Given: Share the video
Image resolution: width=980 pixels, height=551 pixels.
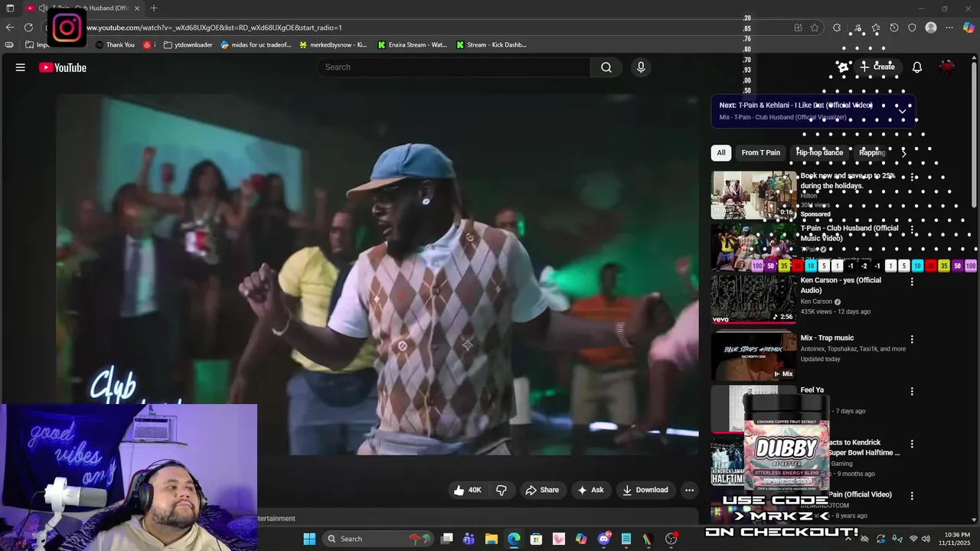Looking at the screenshot, I should pos(541,491).
